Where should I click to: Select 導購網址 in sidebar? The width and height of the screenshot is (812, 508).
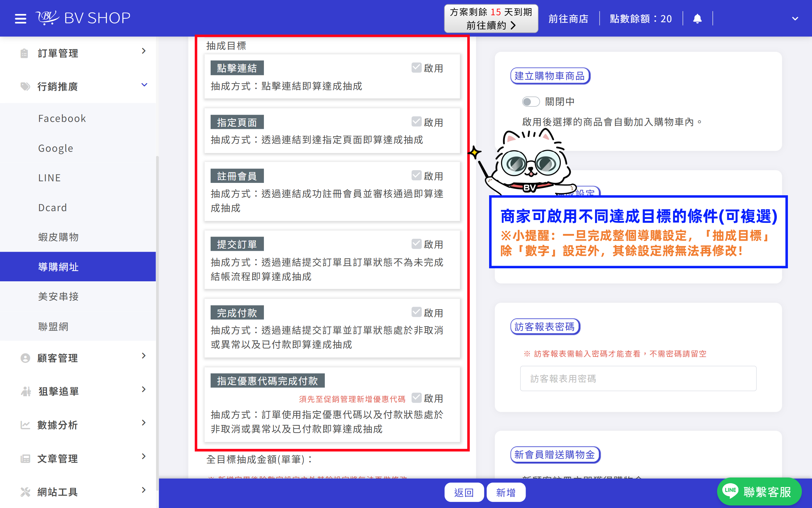(78, 266)
